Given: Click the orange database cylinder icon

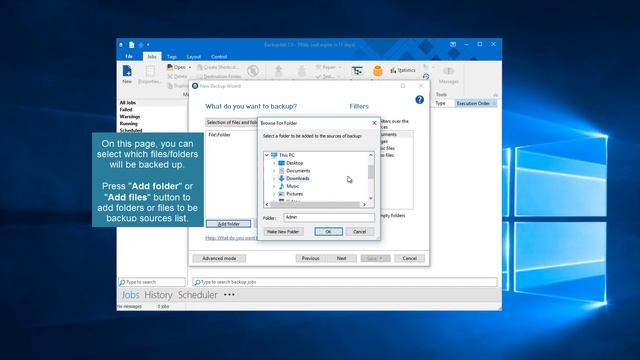Looking at the screenshot, I should (x=378, y=71).
